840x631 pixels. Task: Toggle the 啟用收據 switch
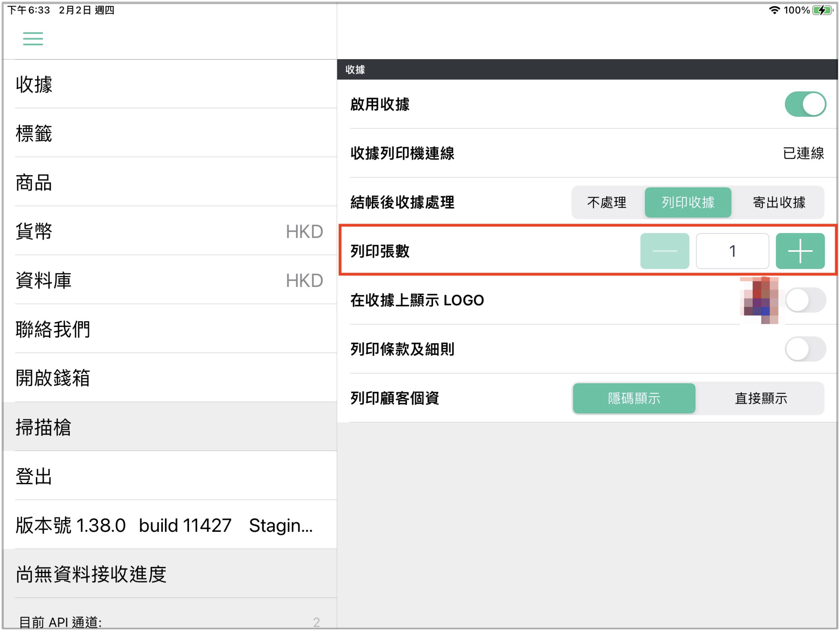coord(805,104)
